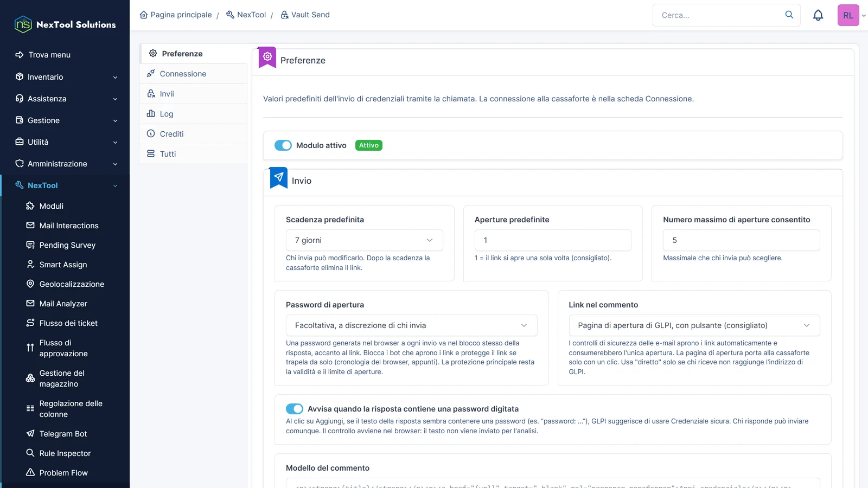
Task: Click the Mail Interactions envelope icon
Action: point(30,225)
